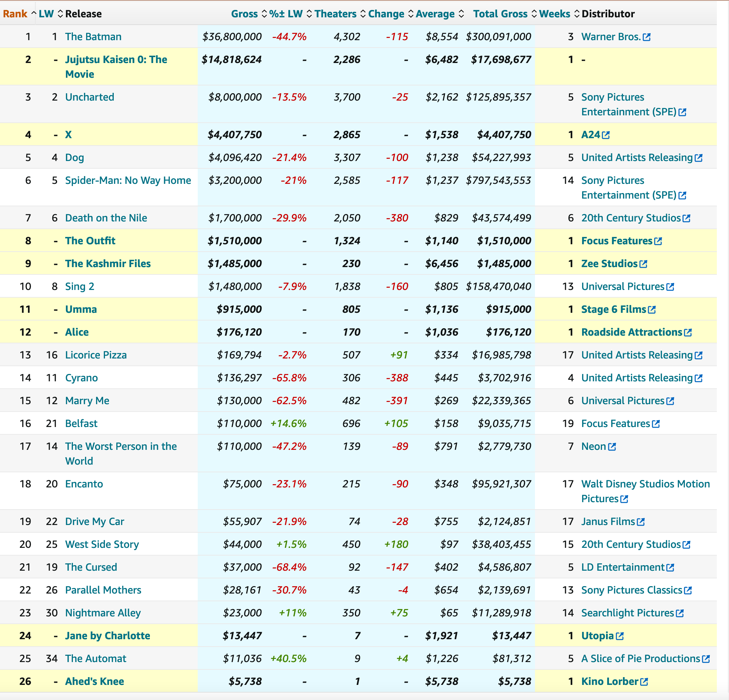Screen dimensions: 729x700
Task: Open Licorice Pizza release link
Action: click(x=96, y=355)
